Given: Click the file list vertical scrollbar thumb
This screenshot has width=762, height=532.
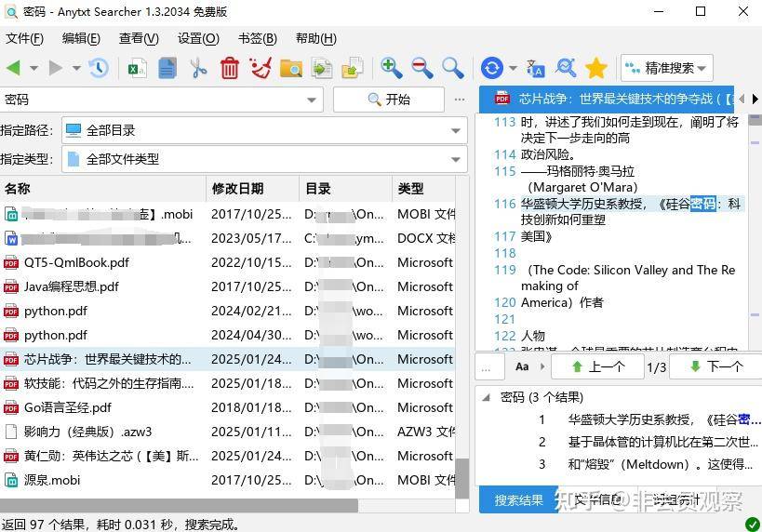Looking at the screenshot, I should click(461, 478).
